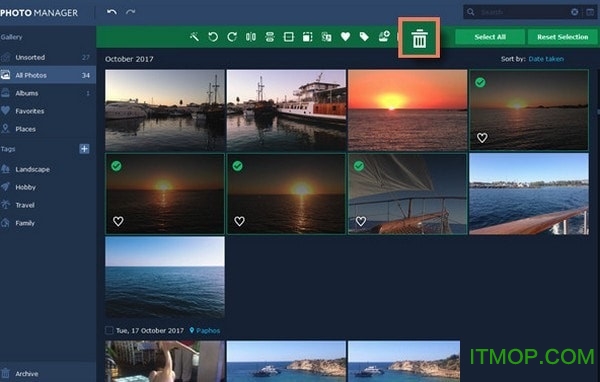Rotate selected photos counterclockwise
Image resolution: width=600 pixels, height=382 pixels.
pyautogui.click(x=213, y=37)
